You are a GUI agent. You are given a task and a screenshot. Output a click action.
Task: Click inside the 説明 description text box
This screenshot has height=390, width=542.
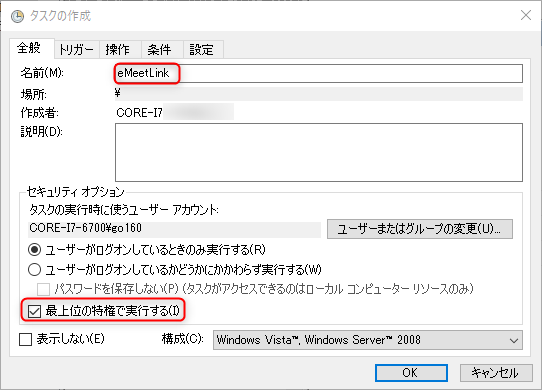coord(319,152)
